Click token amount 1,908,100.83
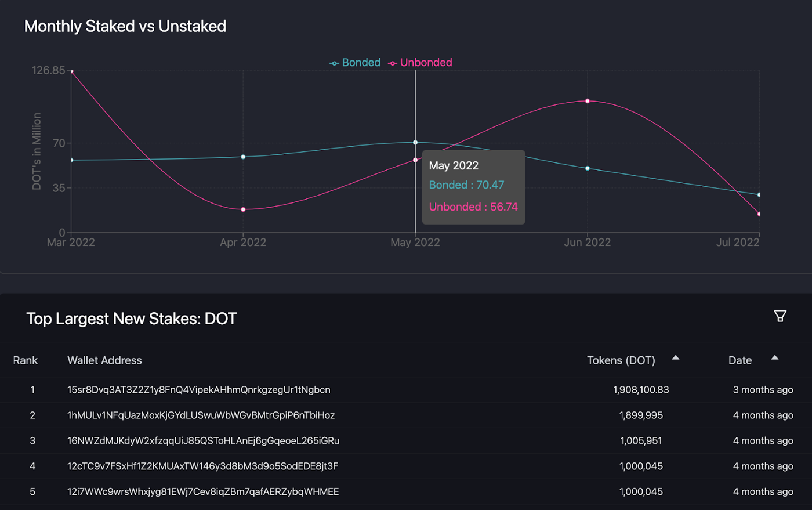The width and height of the screenshot is (812, 510). (641, 390)
